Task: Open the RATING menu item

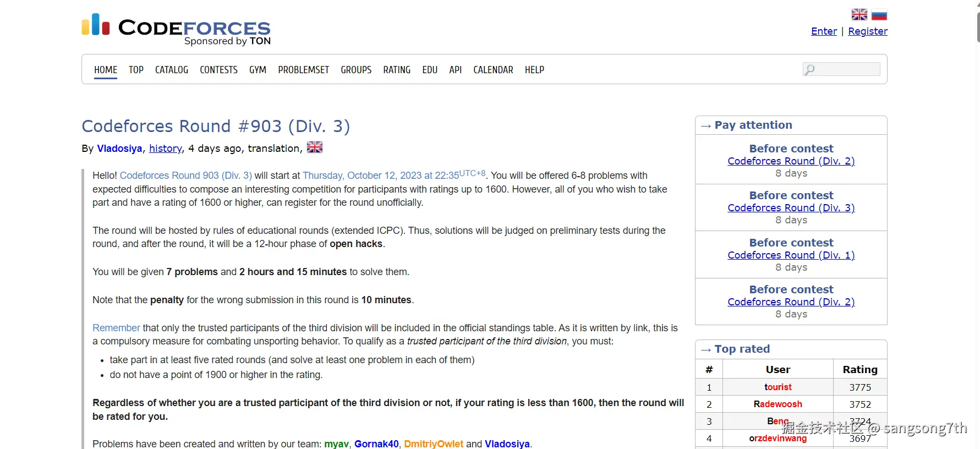Action: (397, 70)
